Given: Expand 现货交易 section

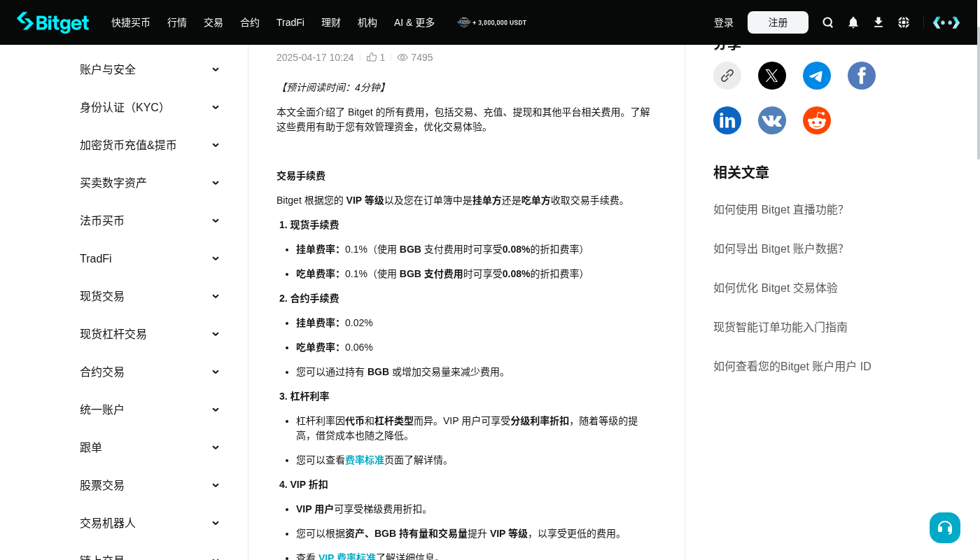Looking at the screenshot, I should (150, 296).
